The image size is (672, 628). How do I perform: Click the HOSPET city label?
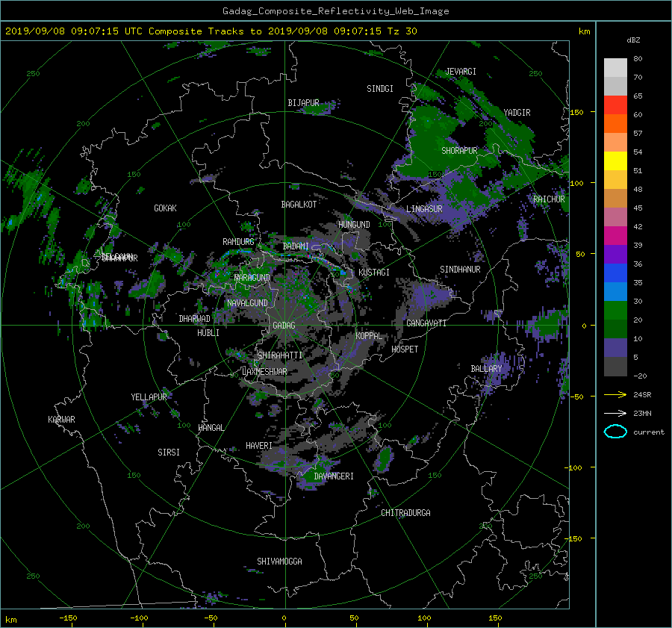(x=405, y=349)
